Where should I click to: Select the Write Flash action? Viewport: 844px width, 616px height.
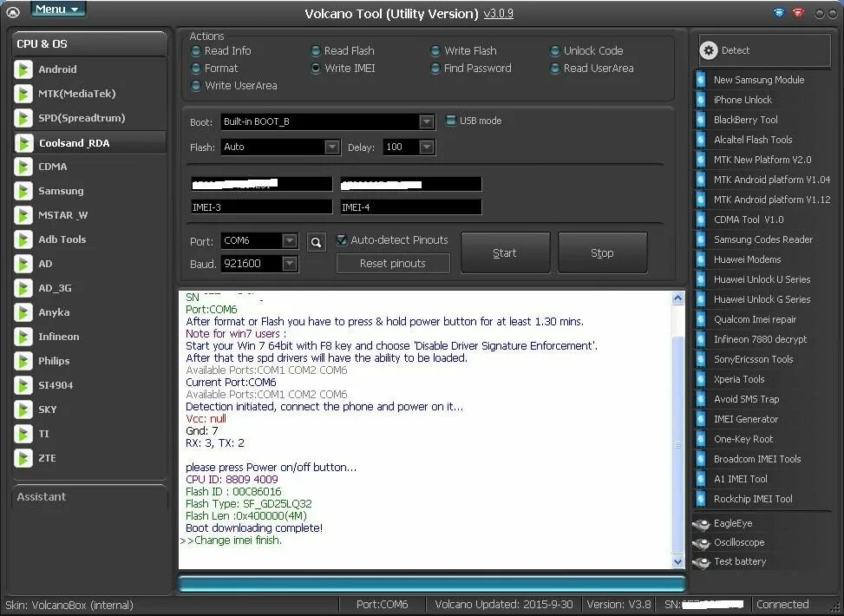pos(435,51)
